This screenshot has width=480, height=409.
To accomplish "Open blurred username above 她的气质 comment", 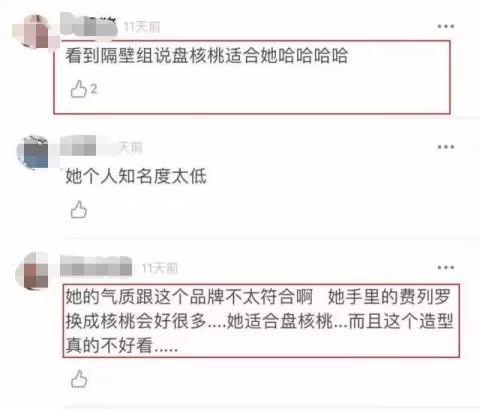I will pyautogui.click(x=96, y=266).
